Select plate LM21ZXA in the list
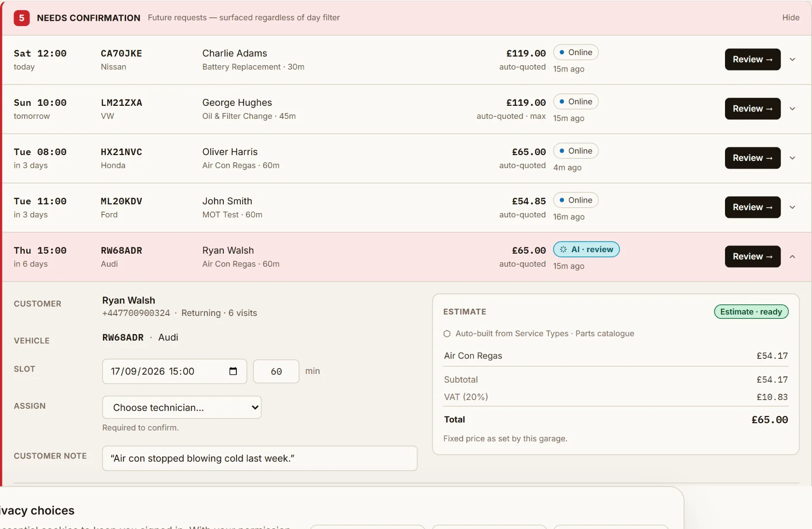This screenshot has width=812, height=529. tap(121, 102)
